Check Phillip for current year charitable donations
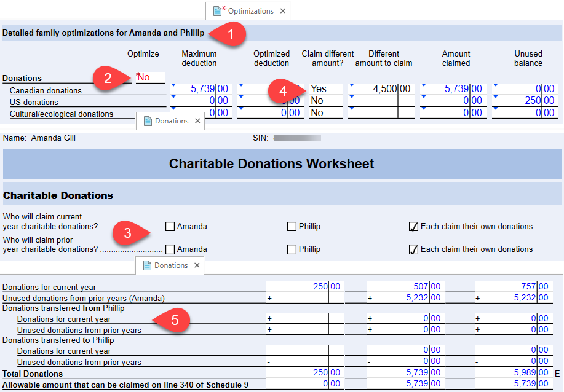564x392 pixels. [292, 226]
